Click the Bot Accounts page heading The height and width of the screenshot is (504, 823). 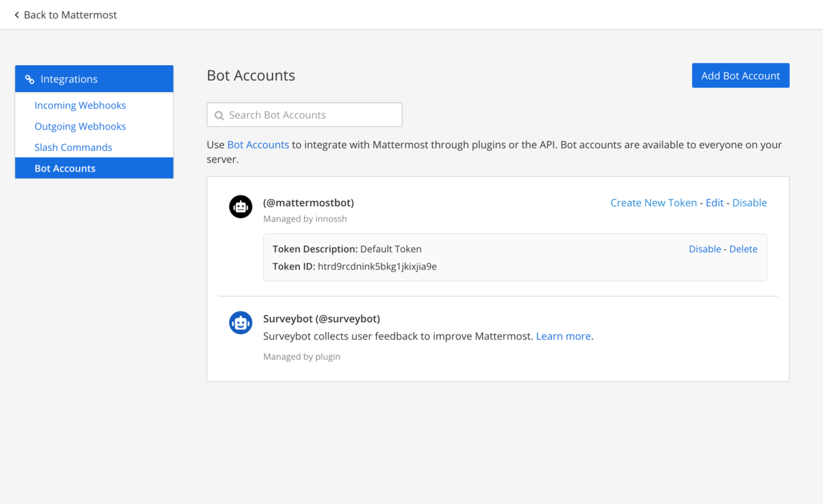[251, 75]
